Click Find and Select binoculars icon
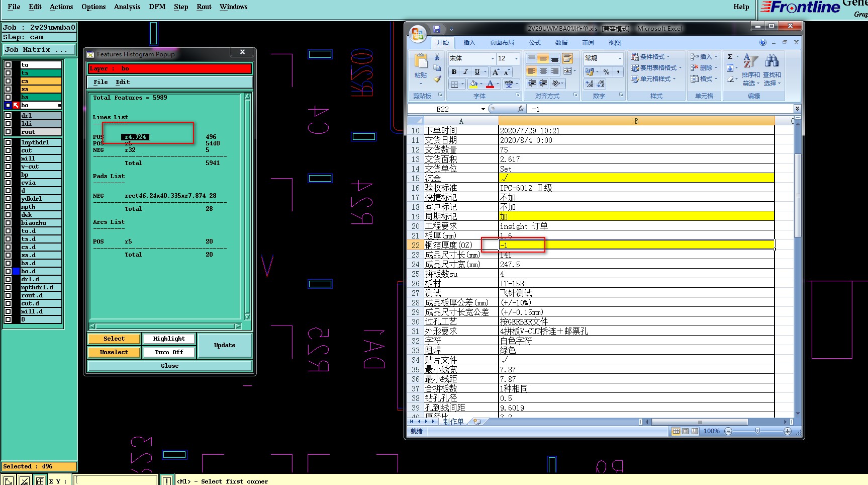 771,61
